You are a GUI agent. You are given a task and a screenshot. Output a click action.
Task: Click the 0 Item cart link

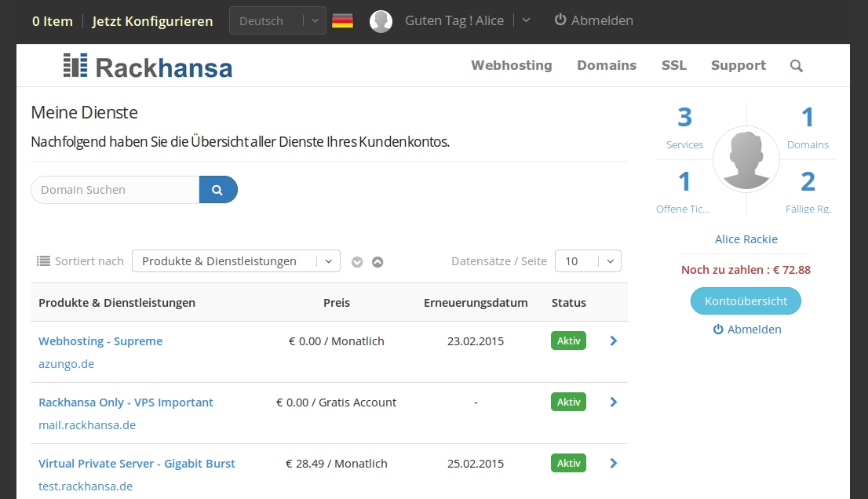pyautogui.click(x=53, y=21)
